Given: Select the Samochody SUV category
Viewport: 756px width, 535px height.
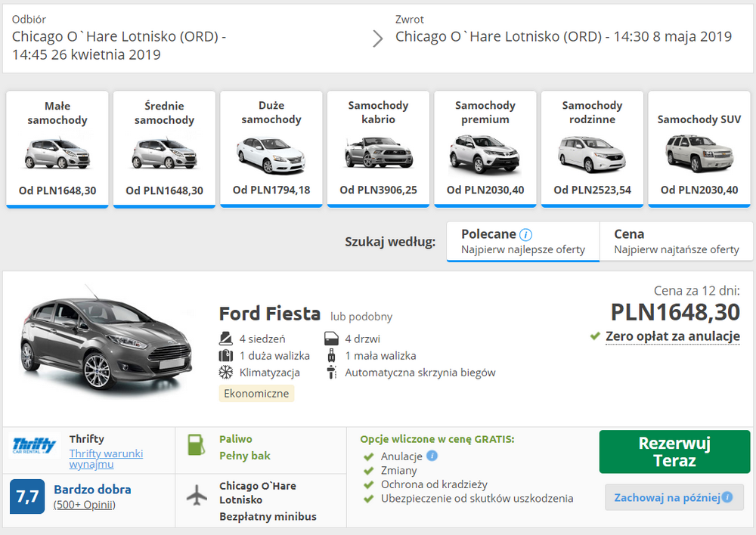Looking at the screenshot, I should pos(699,148).
